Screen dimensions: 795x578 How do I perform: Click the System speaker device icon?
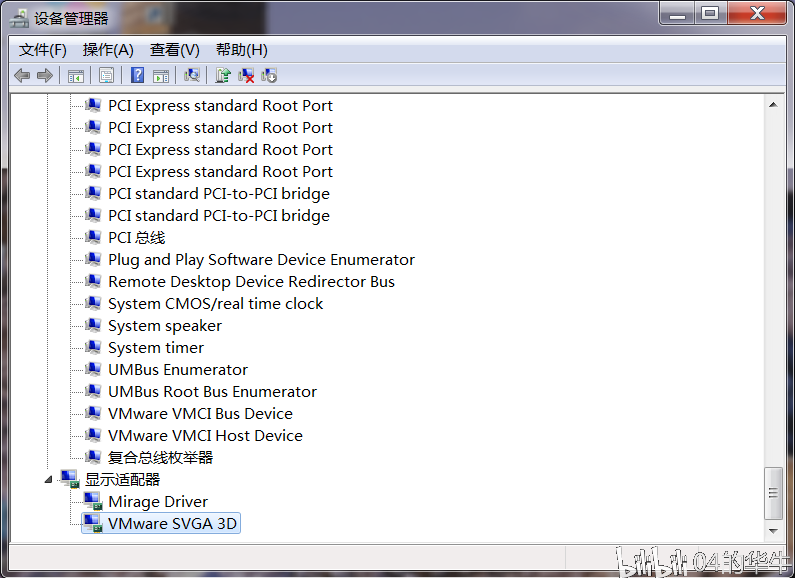93,325
